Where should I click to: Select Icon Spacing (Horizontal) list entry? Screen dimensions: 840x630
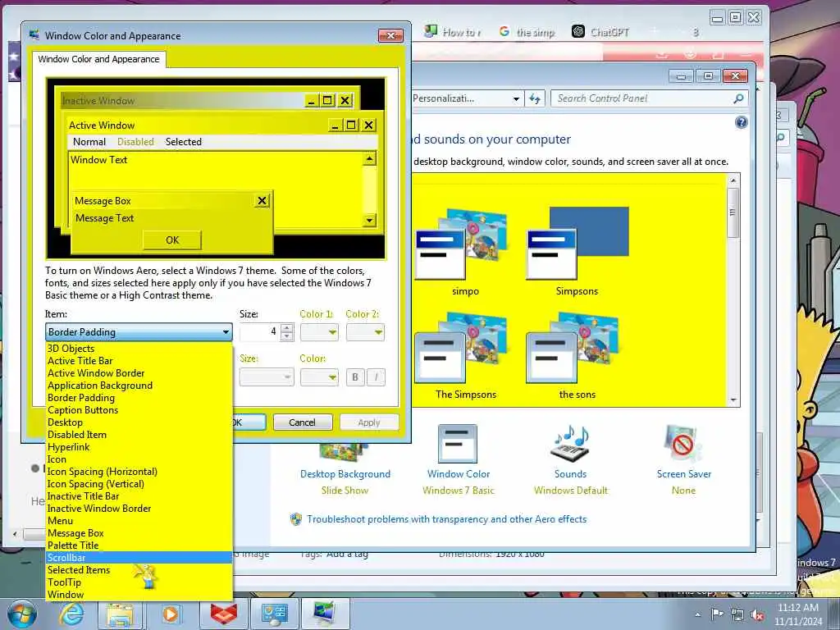(x=139, y=472)
